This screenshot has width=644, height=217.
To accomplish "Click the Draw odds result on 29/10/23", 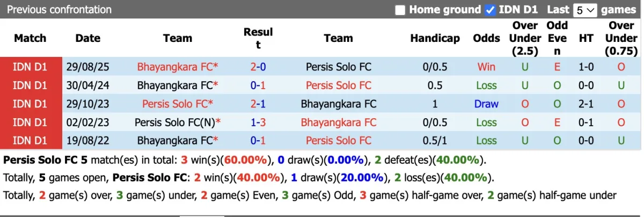I will 486,104.
